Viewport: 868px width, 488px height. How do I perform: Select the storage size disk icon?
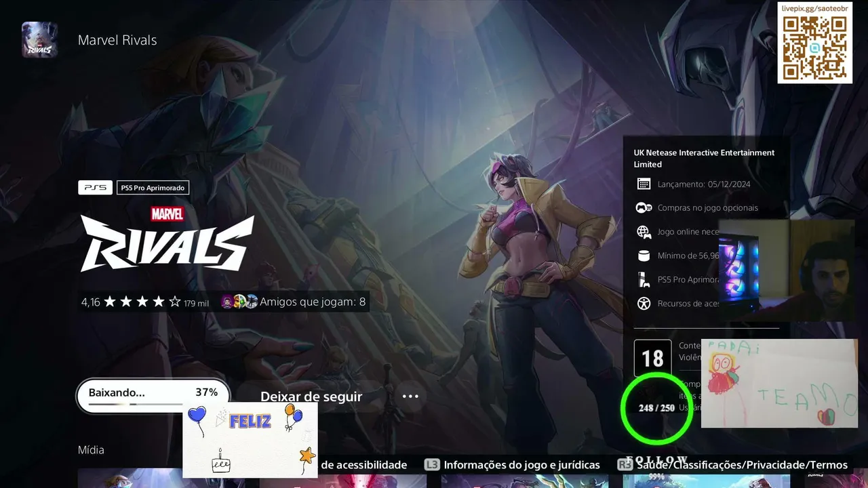tap(644, 256)
